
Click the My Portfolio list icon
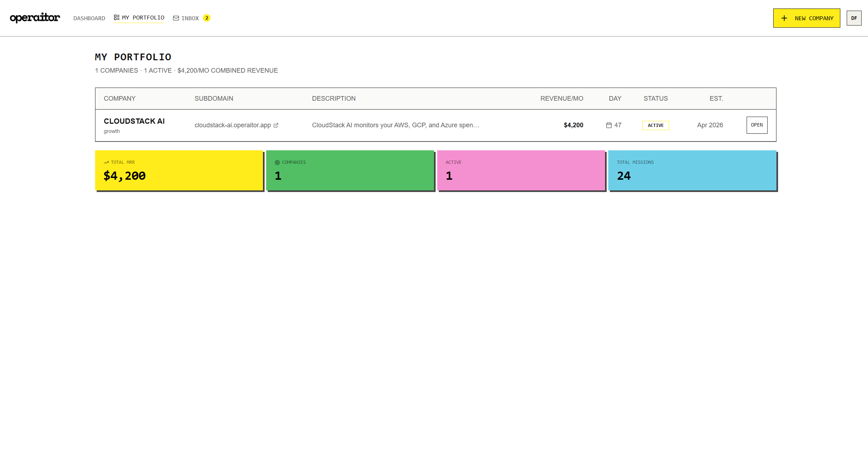click(116, 17)
